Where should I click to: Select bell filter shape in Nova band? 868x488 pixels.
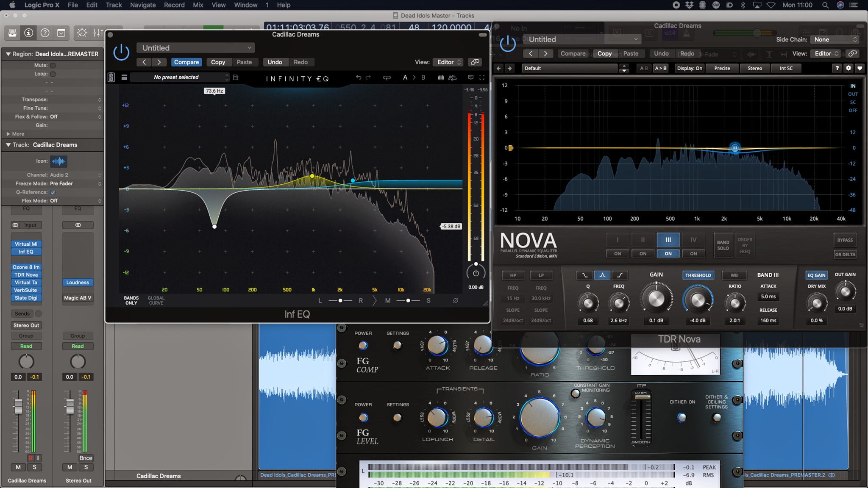602,275
